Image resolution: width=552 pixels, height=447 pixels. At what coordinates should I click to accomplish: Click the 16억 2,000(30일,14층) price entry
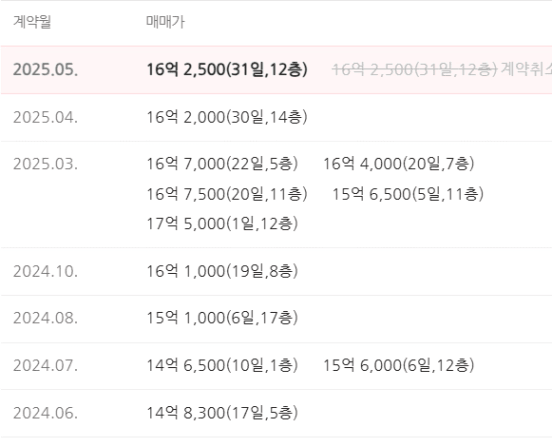227,117
